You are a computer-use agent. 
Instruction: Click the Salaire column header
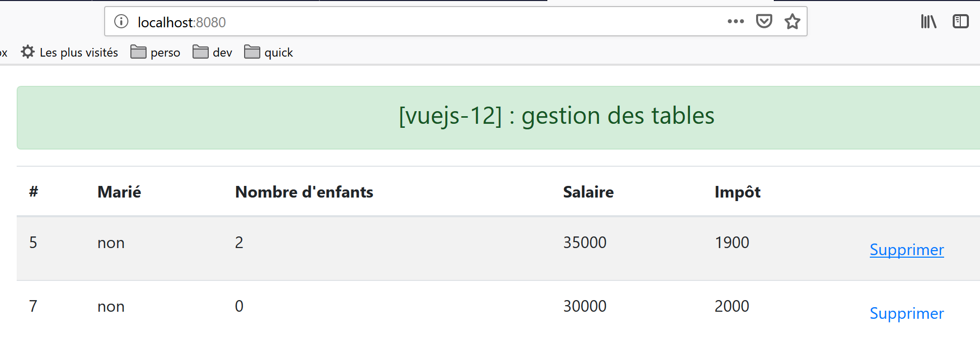[x=588, y=192]
